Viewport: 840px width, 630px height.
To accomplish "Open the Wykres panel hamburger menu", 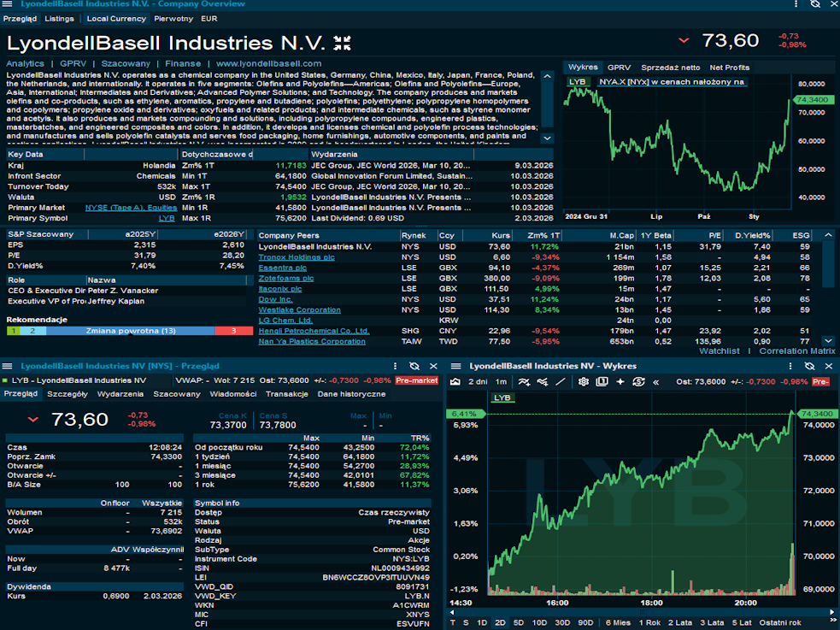I will tap(452, 366).
